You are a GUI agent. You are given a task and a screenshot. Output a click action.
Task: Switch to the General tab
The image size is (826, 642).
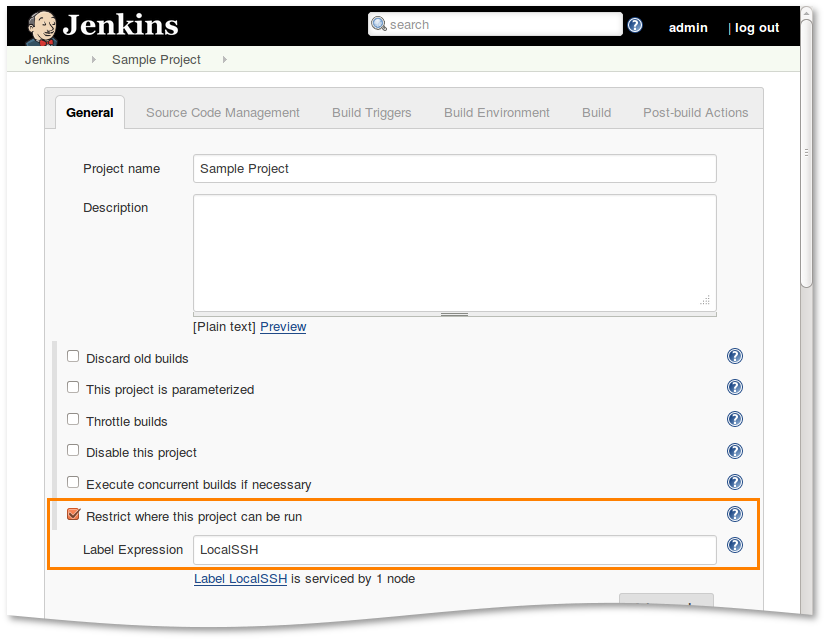pos(90,113)
